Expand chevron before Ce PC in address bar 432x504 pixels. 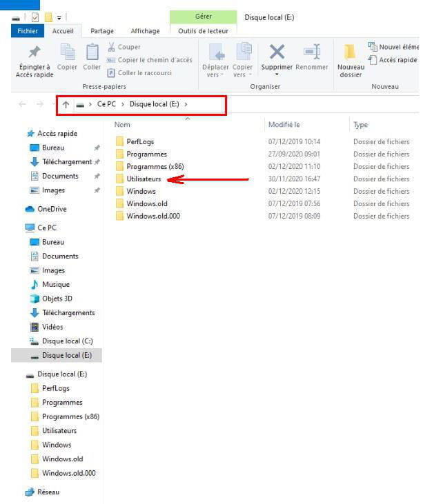click(x=90, y=105)
